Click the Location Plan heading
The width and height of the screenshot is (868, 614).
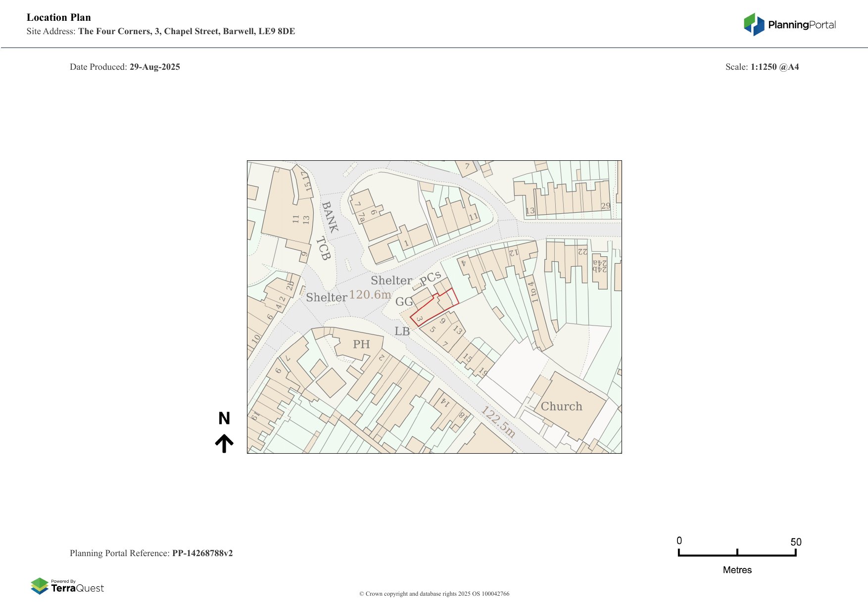pos(59,17)
